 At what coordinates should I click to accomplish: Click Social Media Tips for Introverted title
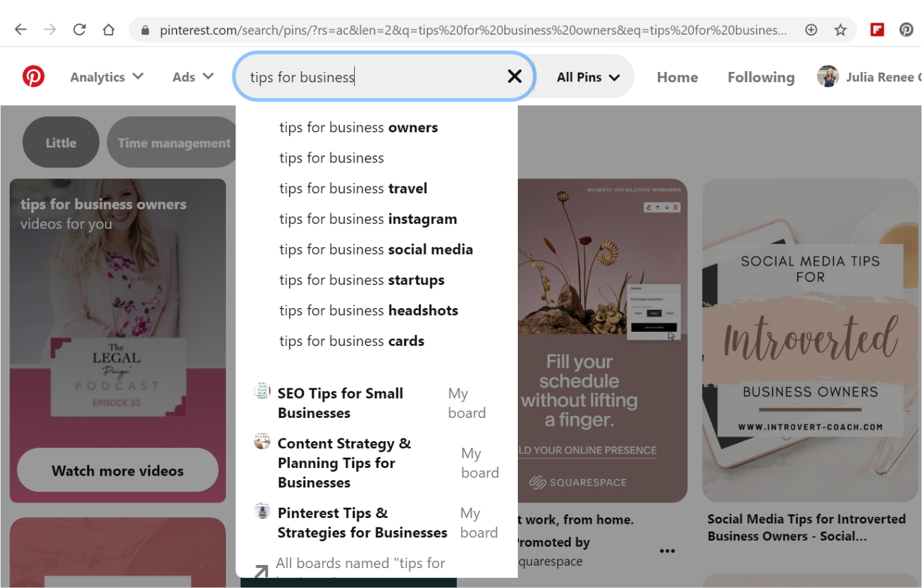pos(807,528)
